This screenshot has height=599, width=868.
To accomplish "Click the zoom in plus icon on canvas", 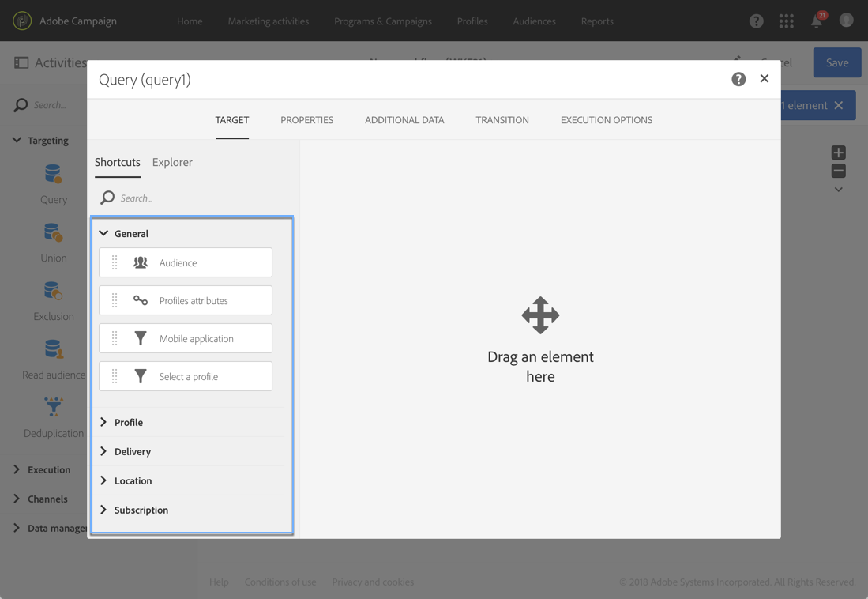I will pos(838,153).
